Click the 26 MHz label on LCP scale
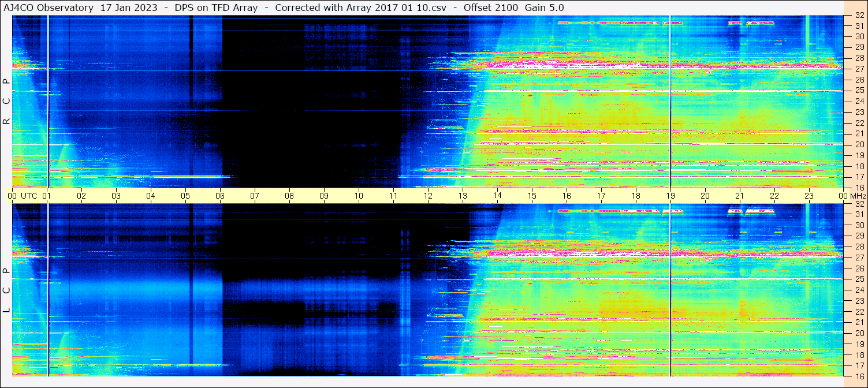The height and width of the screenshot is (388, 868). [x=859, y=268]
